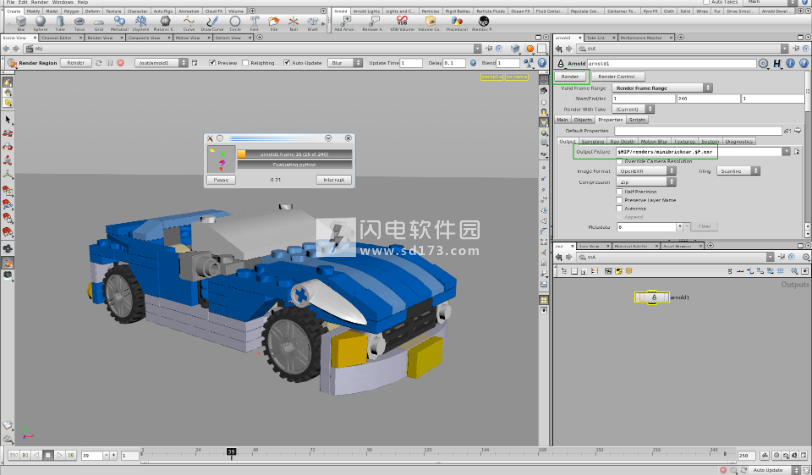The height and width of the screenshot is (475, 812).
Task: Select the Box shelf tool
Action: (x=21, y=23)
